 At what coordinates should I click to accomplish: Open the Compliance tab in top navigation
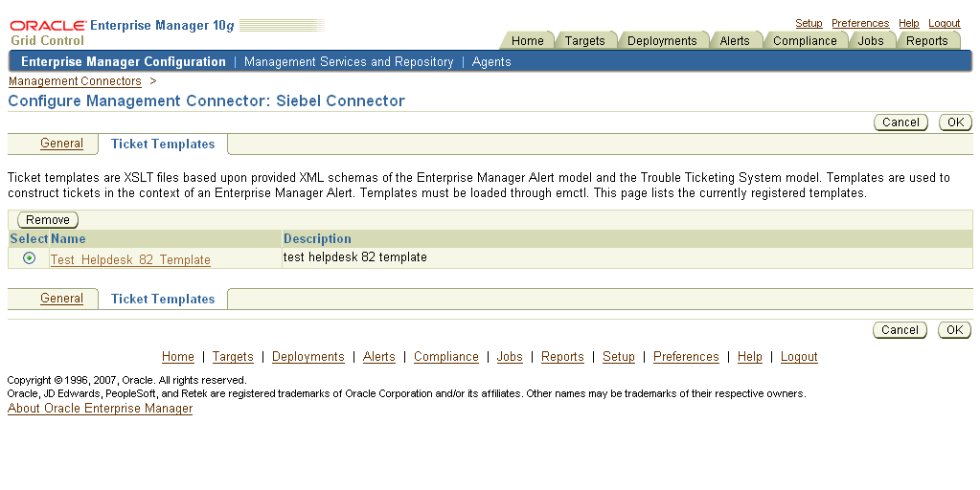click(805, 40)
